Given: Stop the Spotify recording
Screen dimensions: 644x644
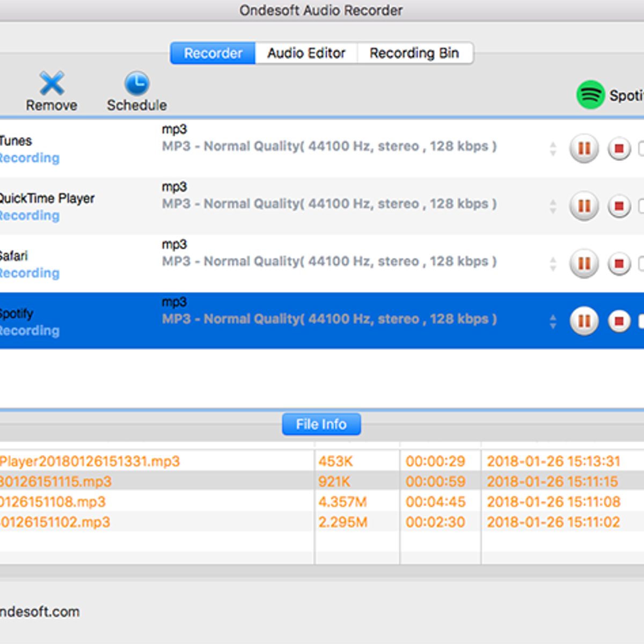Looking at the screenshot, I should coord(619,321).
